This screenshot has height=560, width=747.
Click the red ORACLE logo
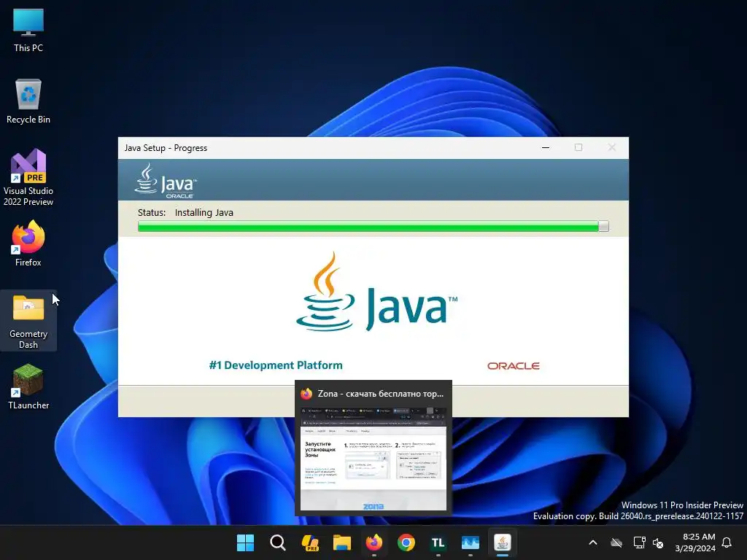[x=513, y=366]
